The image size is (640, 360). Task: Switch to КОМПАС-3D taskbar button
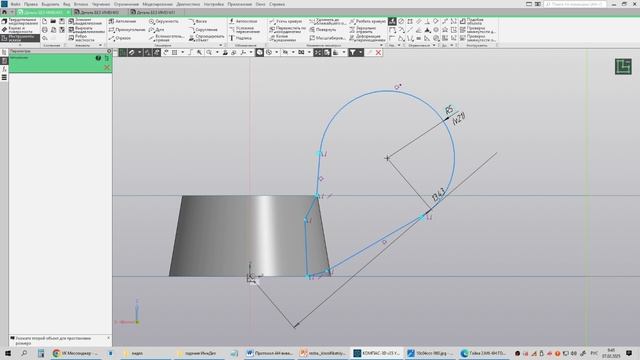tap(378, 353)
